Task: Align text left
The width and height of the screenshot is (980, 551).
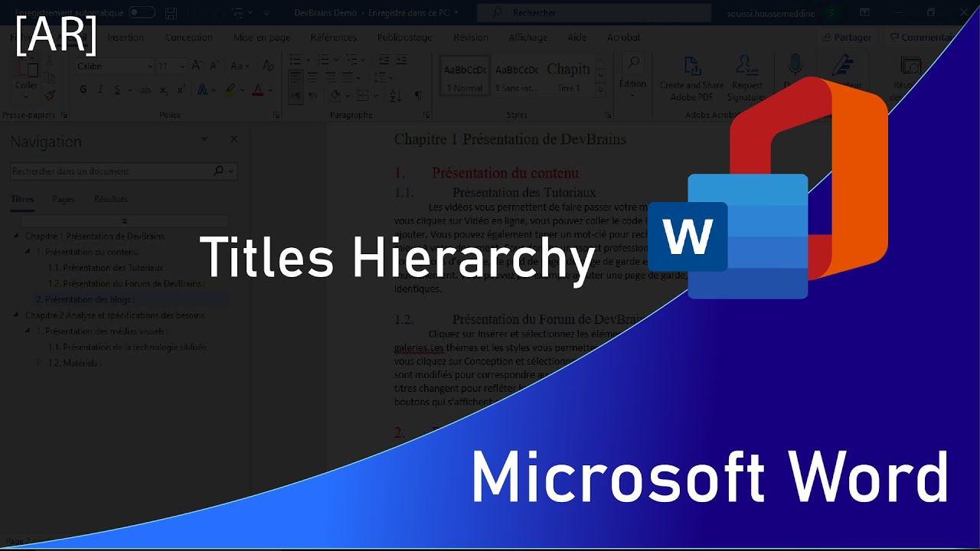Action: pyautogui.click(x=296, y=77)
